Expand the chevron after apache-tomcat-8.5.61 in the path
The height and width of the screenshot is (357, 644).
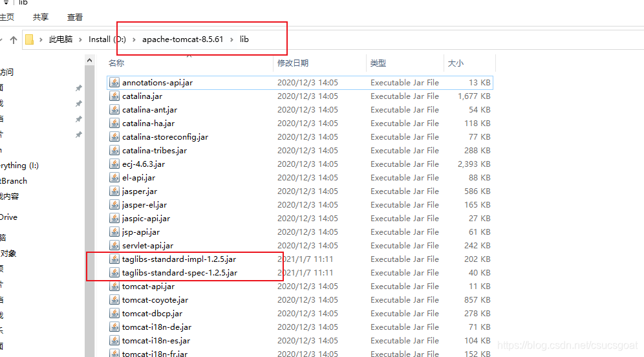(x=231, y=39)
